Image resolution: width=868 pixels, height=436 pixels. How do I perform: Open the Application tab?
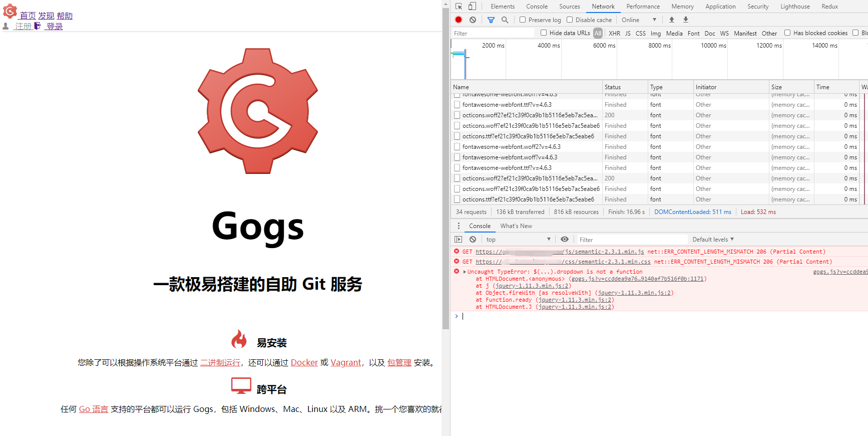click(x=721, y=7)
